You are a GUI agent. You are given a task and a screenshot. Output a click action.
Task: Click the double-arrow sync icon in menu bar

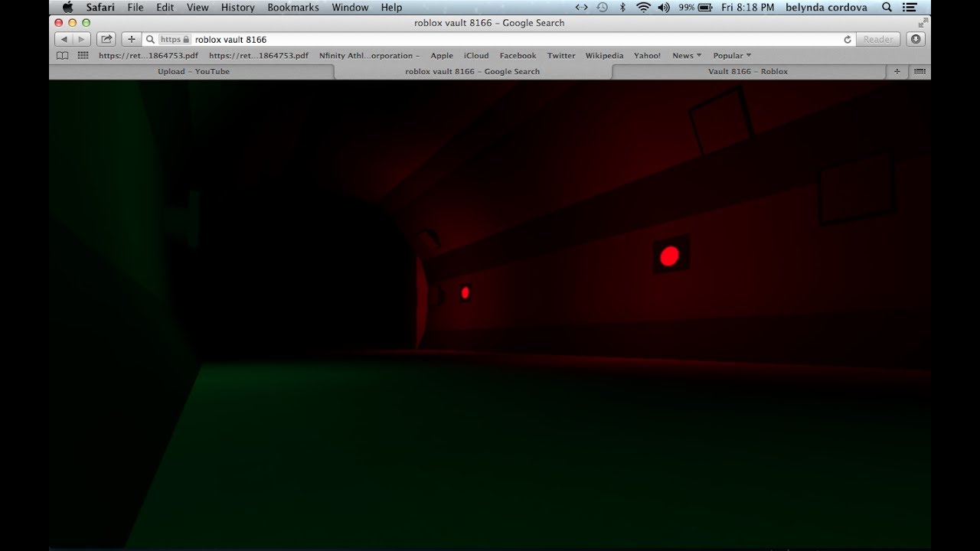point(582,7)
